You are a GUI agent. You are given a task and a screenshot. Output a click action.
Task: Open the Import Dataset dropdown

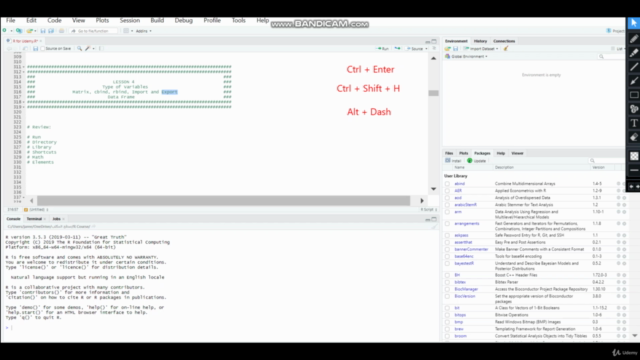481,49
